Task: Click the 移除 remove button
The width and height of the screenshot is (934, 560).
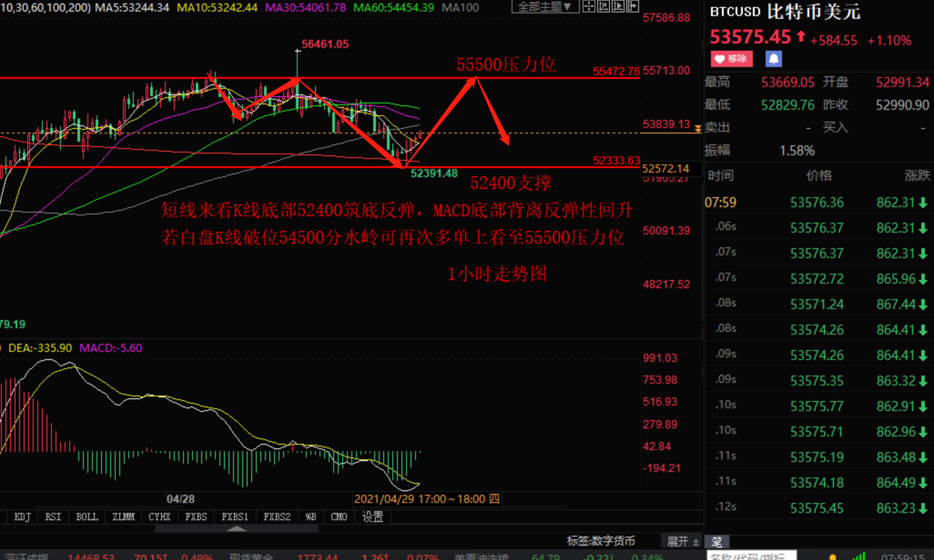Action: 731,59
